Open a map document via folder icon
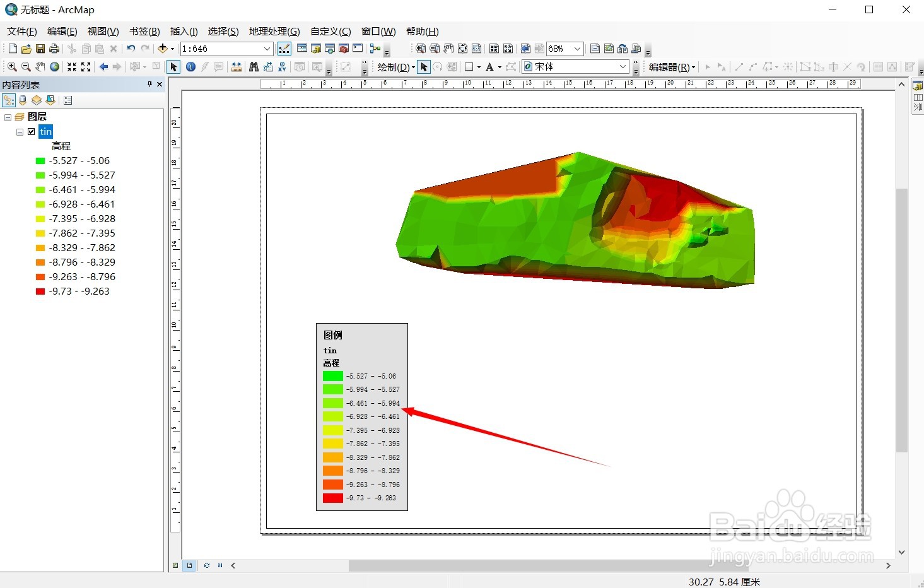 tap(26, 49)
